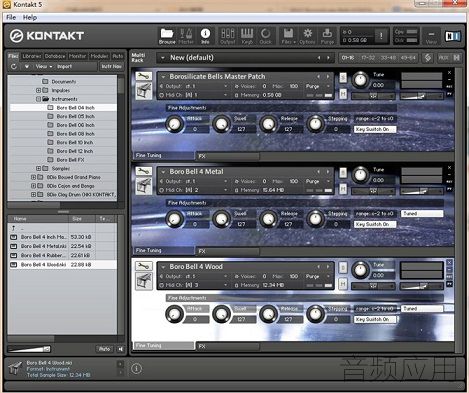
Task: Open the File menu
Action: click(11, 17)
